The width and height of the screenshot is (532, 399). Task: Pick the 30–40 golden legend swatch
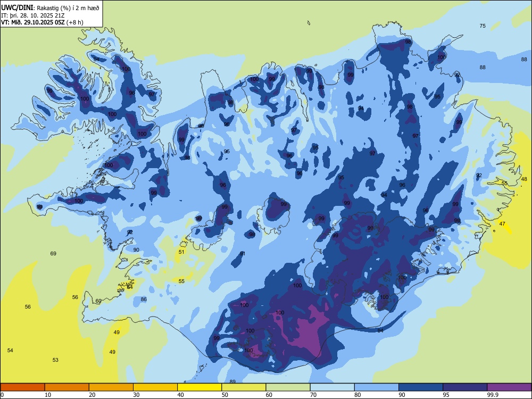point(155,387)
